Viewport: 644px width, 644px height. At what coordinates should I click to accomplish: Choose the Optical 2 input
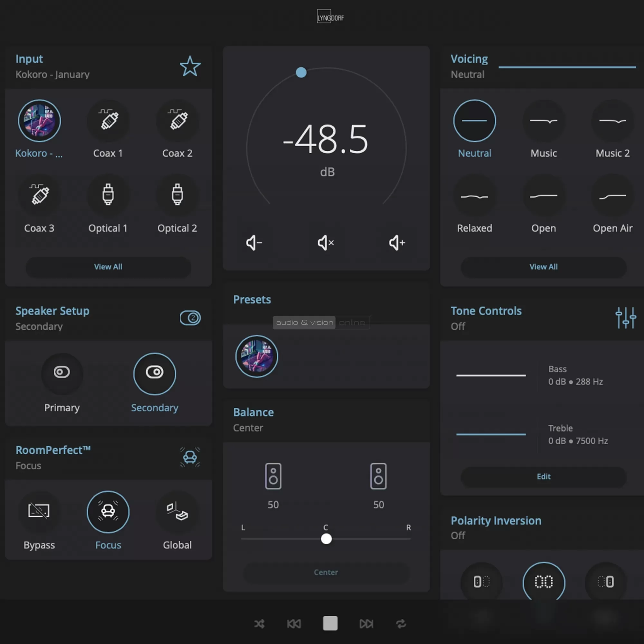177,195
